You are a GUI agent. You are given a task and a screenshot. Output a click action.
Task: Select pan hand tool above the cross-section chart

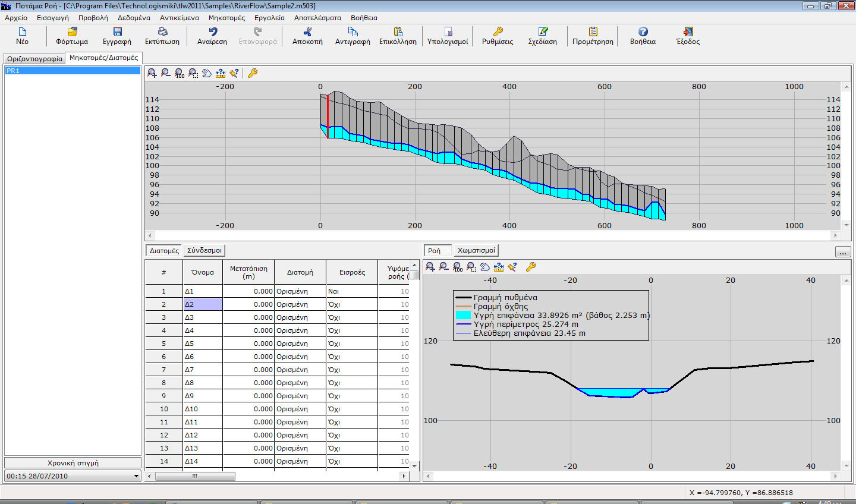(485, 267)
